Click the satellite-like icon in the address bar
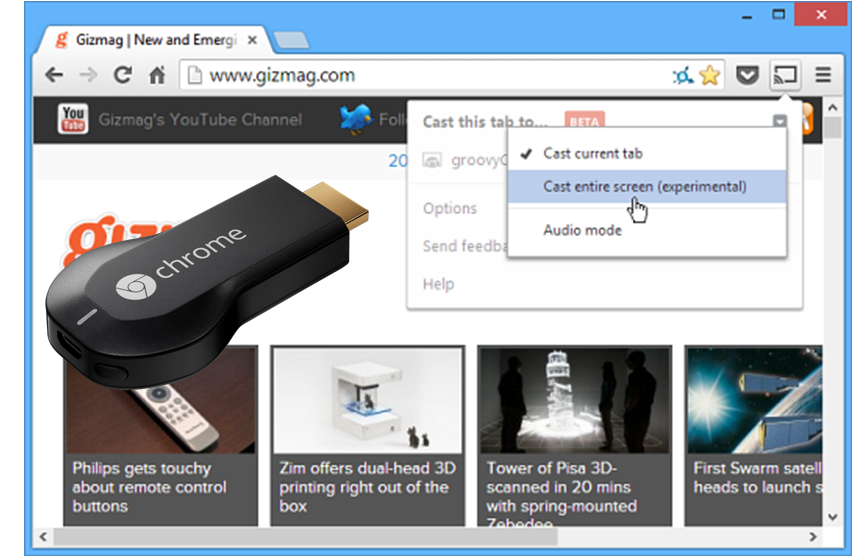The image size is (853, 557). click(x=682, y=76)
